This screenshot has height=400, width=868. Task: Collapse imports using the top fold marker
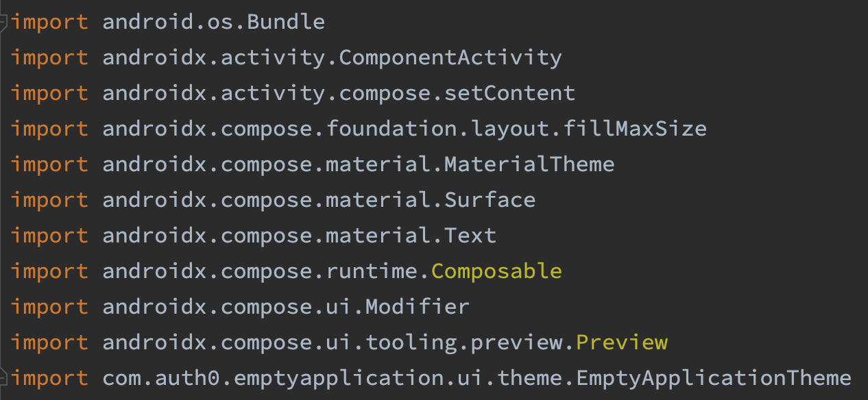click(4, 22)
